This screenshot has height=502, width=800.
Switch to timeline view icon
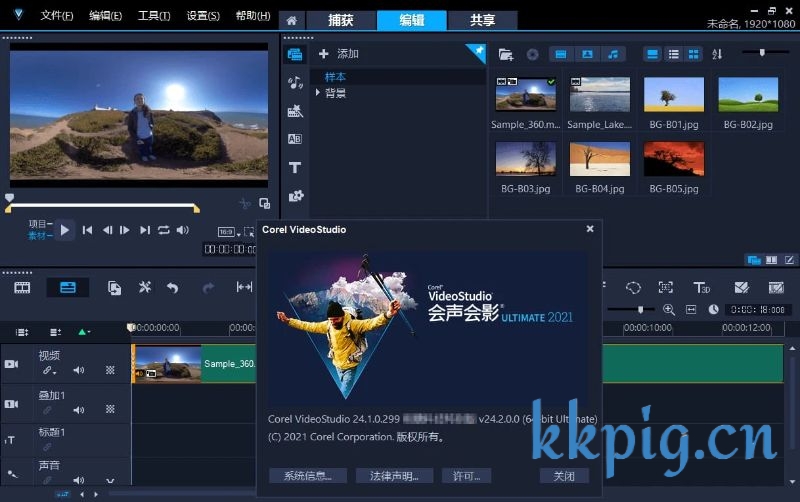pyautogui.click(x=68, y=288)
